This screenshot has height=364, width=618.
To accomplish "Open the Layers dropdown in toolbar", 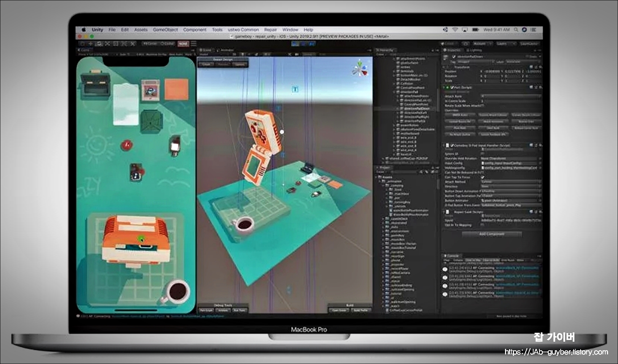I will coord(506,44).
